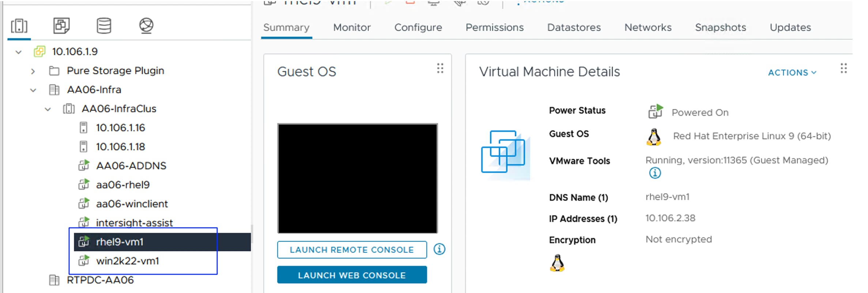The height and width of the screenshot is (293, 868).
Task: Click the Powered On status text
Action: pos(700,112)
